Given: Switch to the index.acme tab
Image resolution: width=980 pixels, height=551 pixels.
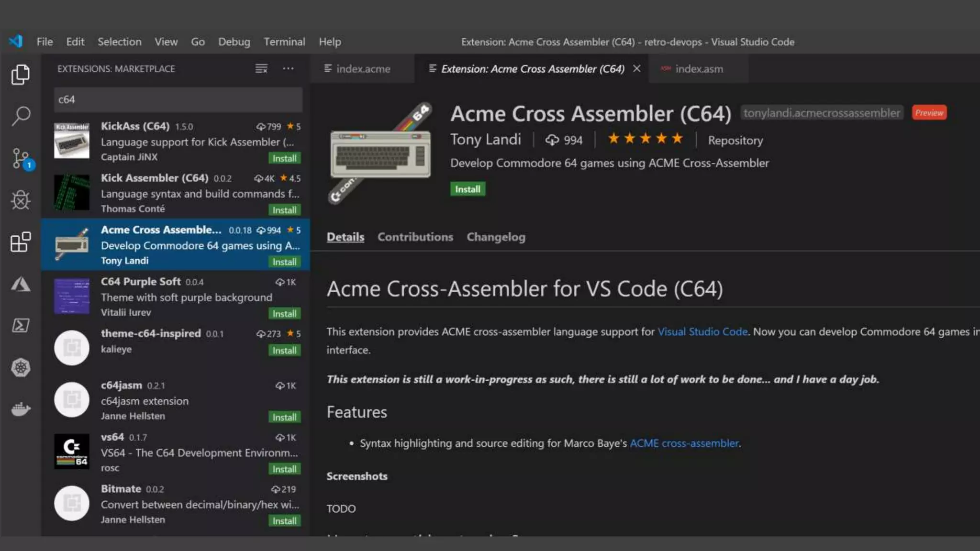Looking at the screenshot, I should click(363, 69).
